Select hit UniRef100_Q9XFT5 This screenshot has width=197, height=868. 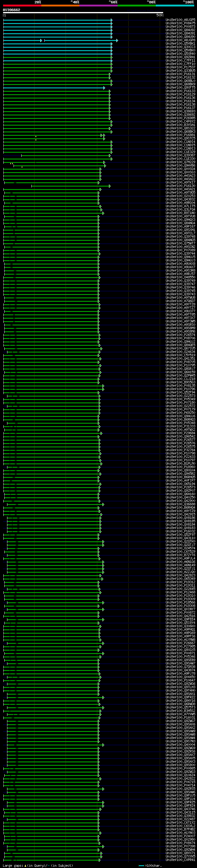(180, 88)
